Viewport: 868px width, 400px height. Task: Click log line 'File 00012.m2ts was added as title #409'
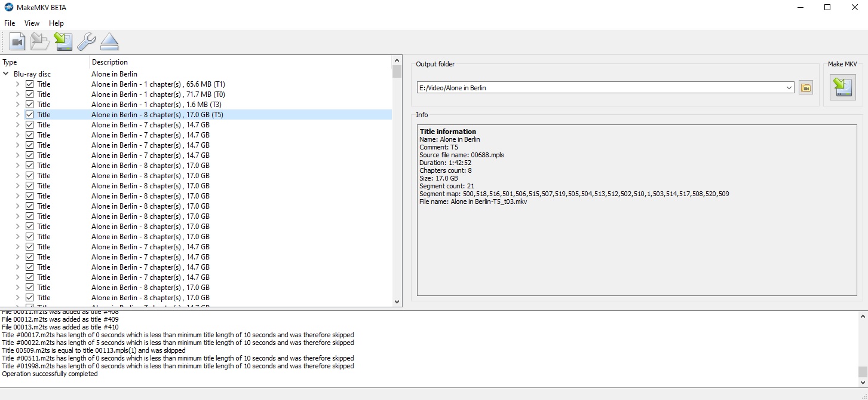(60, 319)
